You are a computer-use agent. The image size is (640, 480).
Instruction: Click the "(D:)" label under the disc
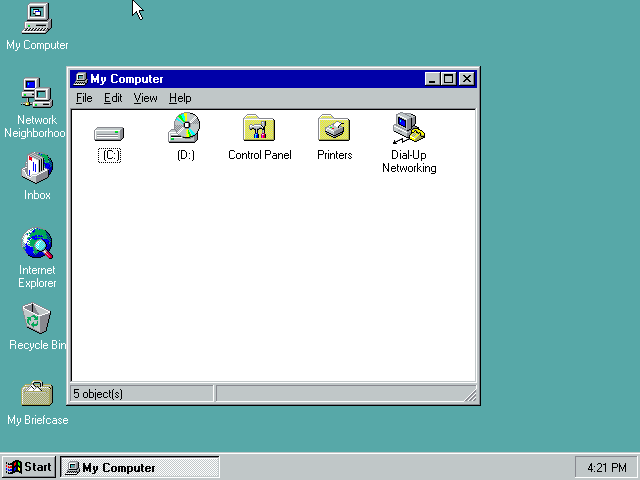pos(186,155)
